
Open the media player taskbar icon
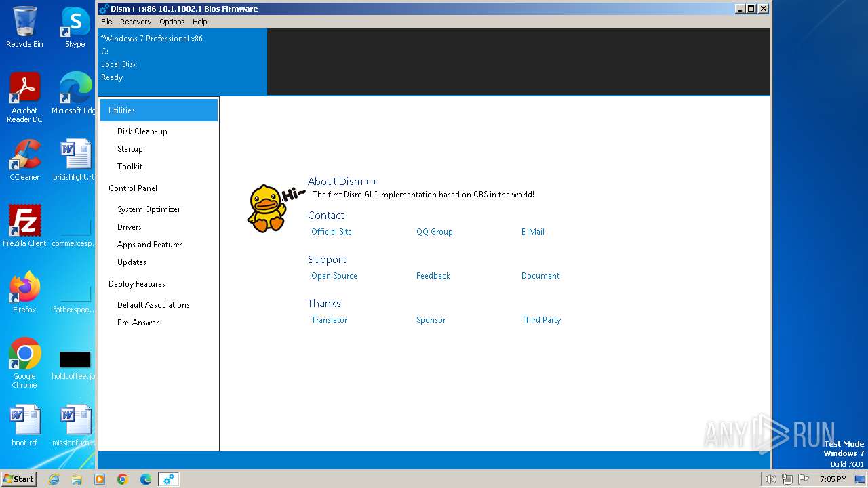click(100, 479)
